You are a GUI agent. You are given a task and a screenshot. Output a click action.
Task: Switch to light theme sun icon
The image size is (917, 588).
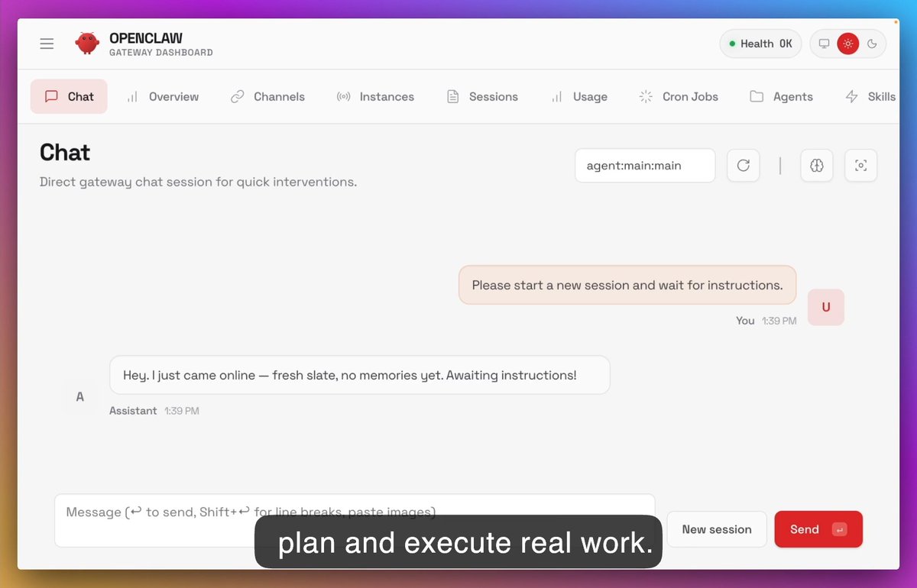coord(847,44)
